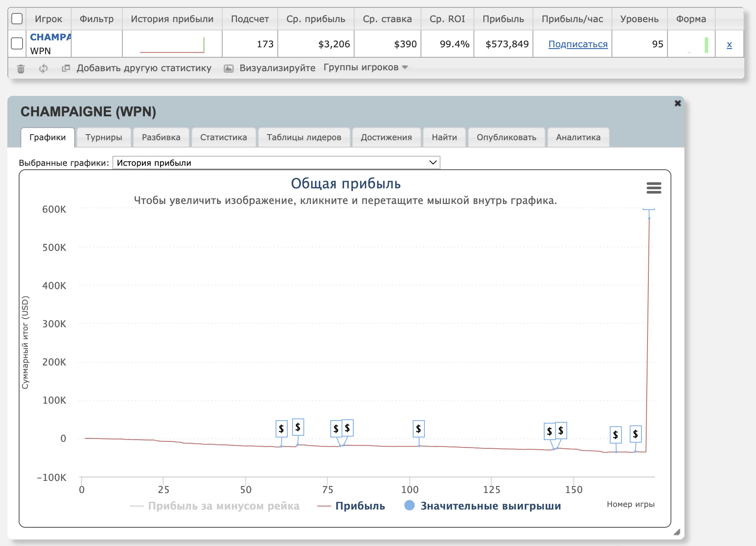Viewport: 756px width, 546px height.
Task: Close the CHAMPAIGNE (WPN) panel
Action: click(677, 103)
